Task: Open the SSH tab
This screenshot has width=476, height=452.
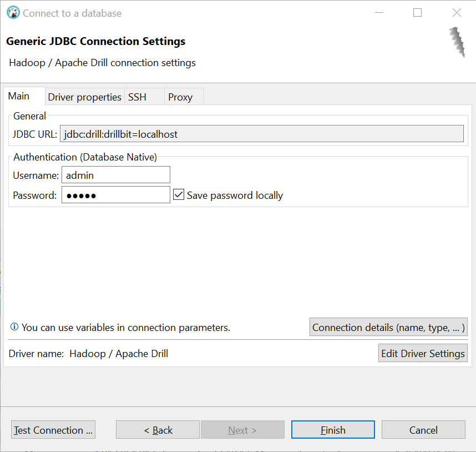Action: click(136, 97)
